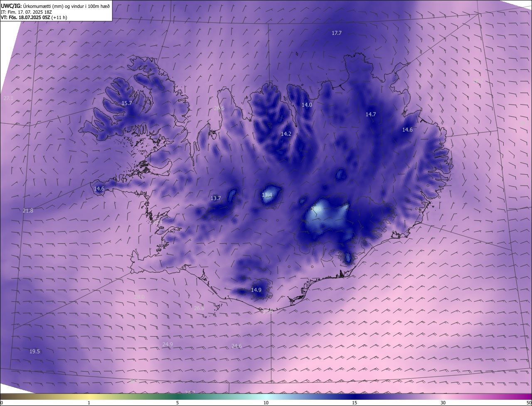532x406 pixels.
Task: Select the valid time 'VT: Fös. 18.07.2025 05Z (+11 h)'
Action: 34,17
